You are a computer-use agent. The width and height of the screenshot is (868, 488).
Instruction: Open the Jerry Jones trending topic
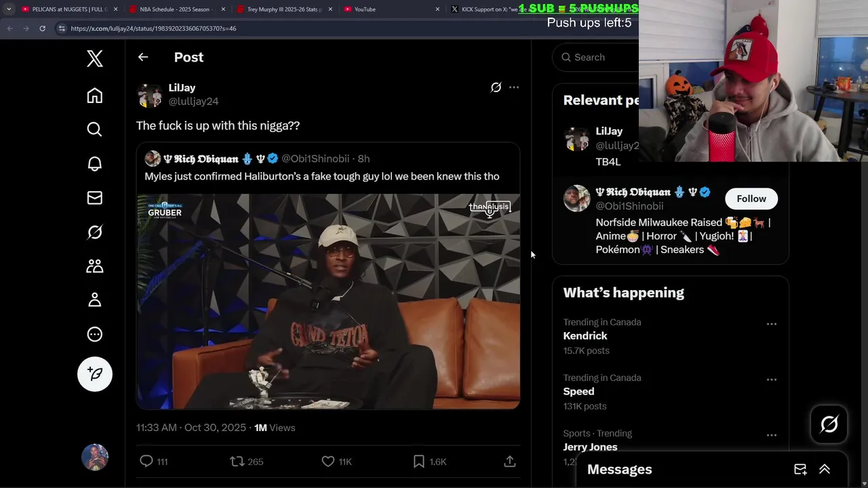[590, 447]
